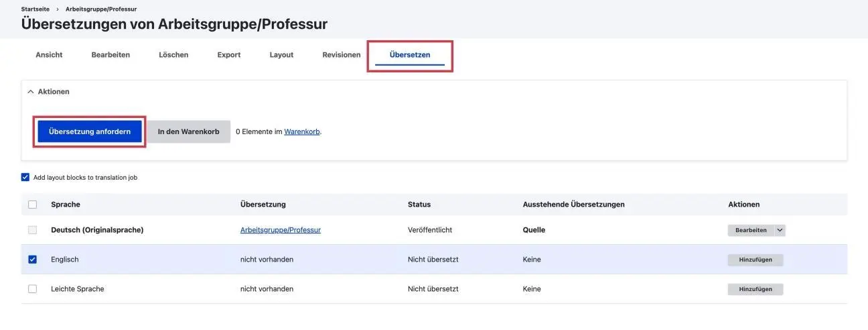This screenshot has height=330, width=868.
Task: Toggle select-all checkbox in table header
Action: pos(32,205)
